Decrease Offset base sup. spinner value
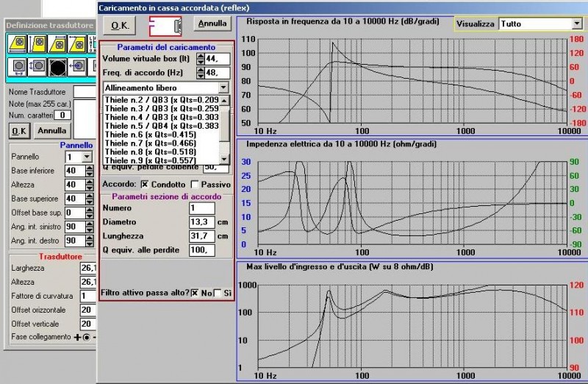588x384 pixels. [x=89, y=216]
